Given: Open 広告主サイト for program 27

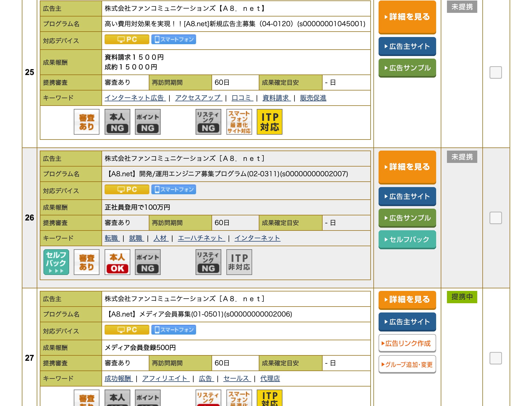Looking at the screenshot, I should pyautogui.click(x=407, y=322).
